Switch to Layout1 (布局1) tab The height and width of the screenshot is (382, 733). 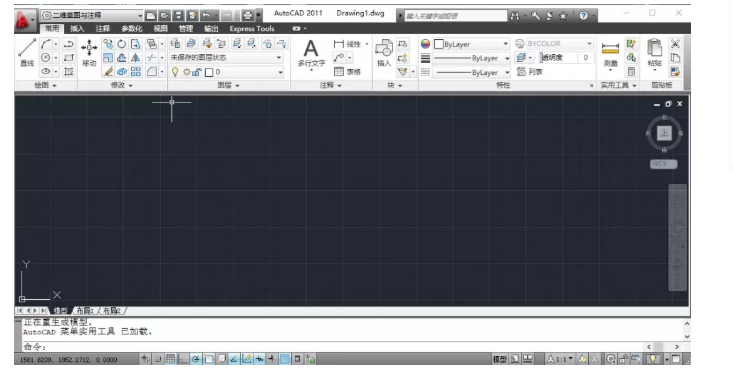(85, 310)
